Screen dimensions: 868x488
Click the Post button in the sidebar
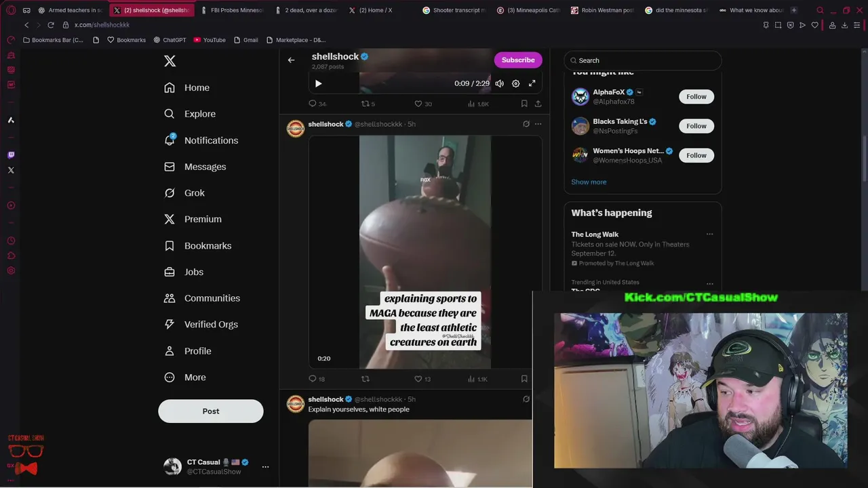pos(211,411)
